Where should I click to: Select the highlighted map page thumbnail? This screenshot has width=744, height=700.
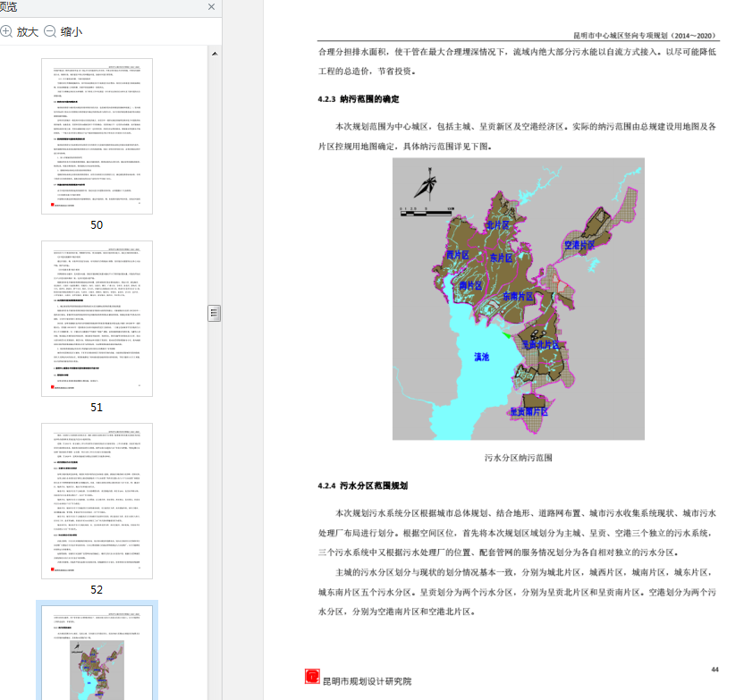coord(97,650)
